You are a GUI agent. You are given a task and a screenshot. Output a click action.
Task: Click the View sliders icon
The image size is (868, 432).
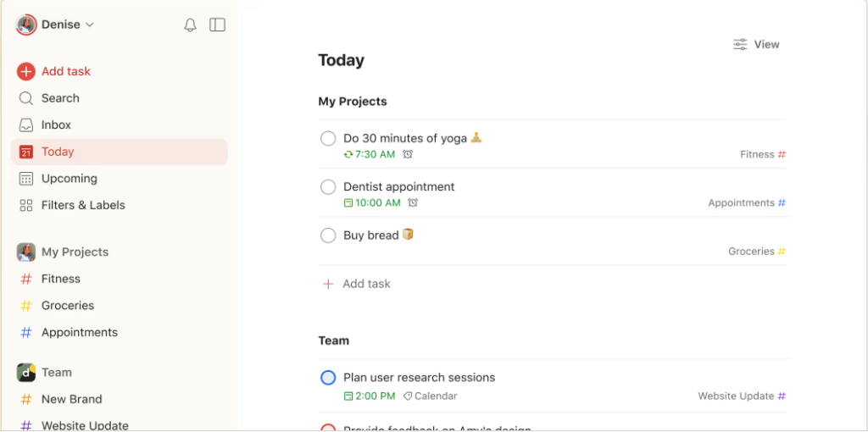740,44
